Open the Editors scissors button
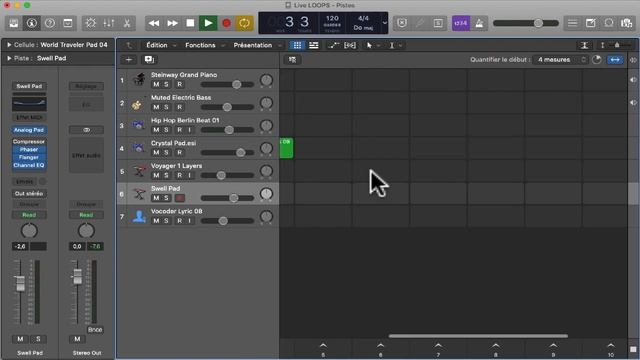 (127, 23)
